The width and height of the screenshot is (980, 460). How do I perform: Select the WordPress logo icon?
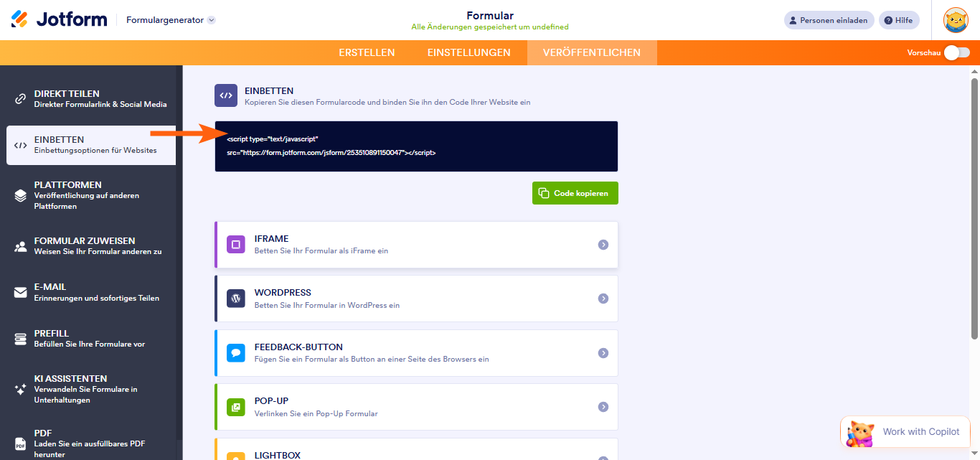pos(236,298)
